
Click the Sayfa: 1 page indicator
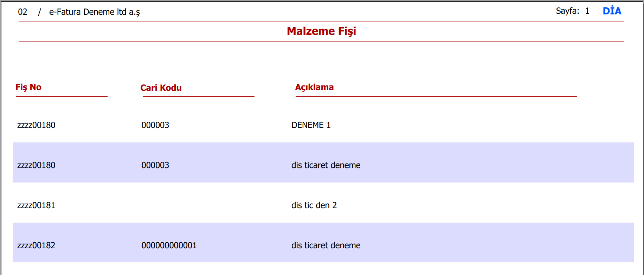coord(572,11)
